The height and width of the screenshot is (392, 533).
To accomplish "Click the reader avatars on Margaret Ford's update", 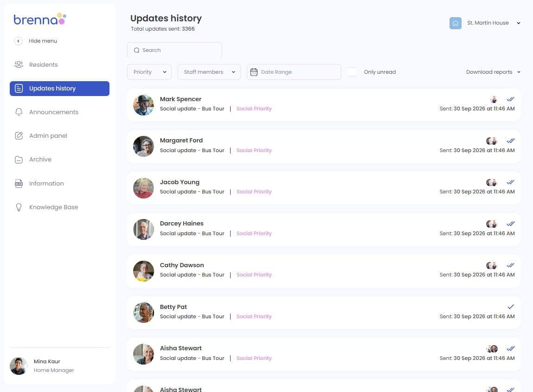I will [492, 141].
